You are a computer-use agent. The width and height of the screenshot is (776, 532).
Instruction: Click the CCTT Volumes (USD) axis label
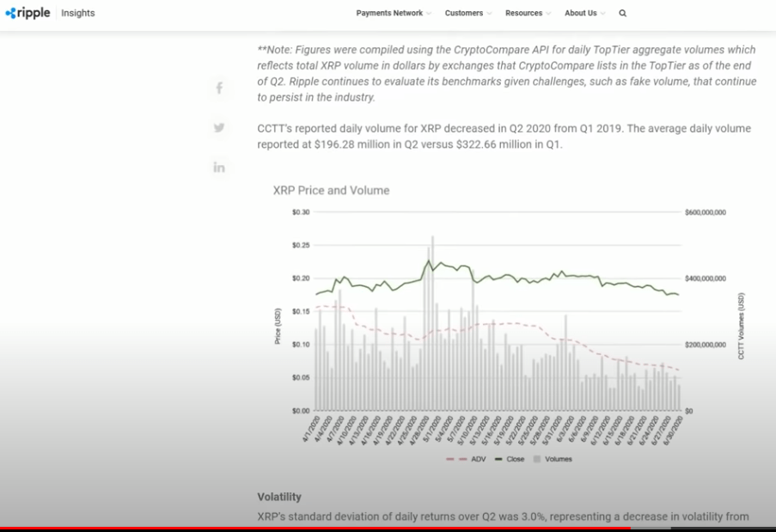(742, 326)
